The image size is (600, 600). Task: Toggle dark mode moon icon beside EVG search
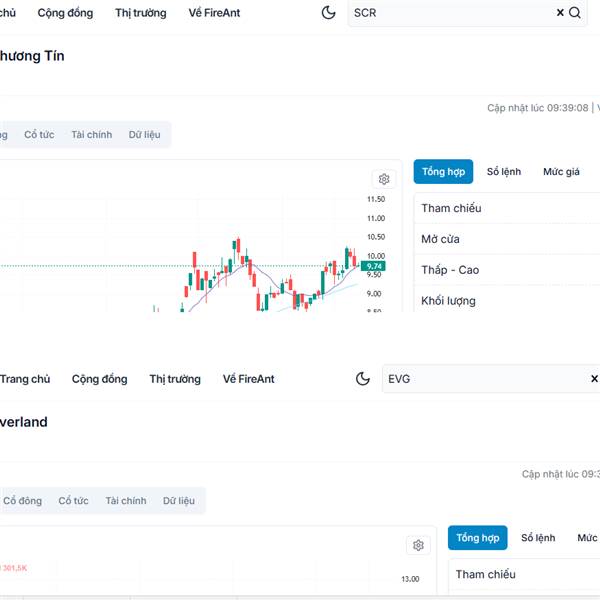pos(363,379)
